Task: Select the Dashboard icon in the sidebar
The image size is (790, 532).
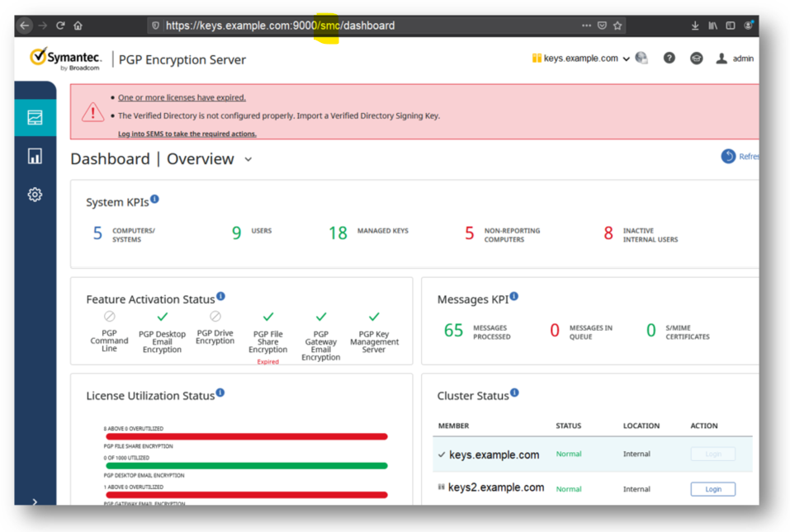Action: coord(35,117)
